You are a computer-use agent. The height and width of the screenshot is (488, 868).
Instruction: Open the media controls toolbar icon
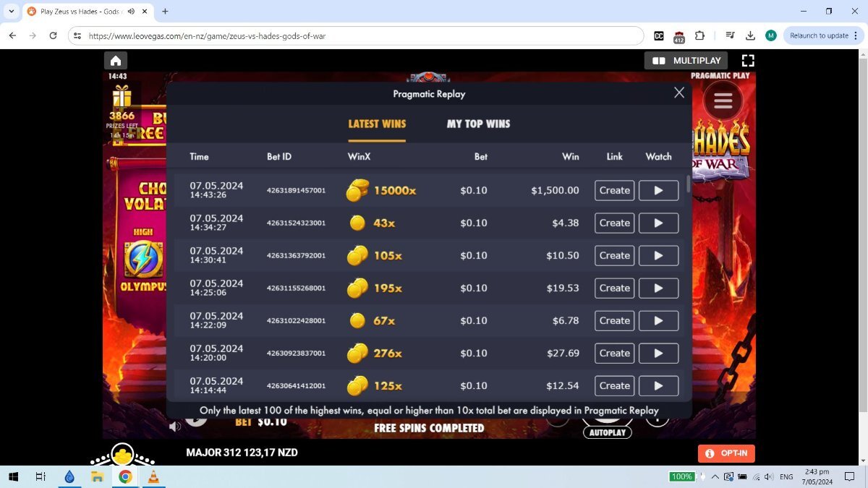(731, 35)
